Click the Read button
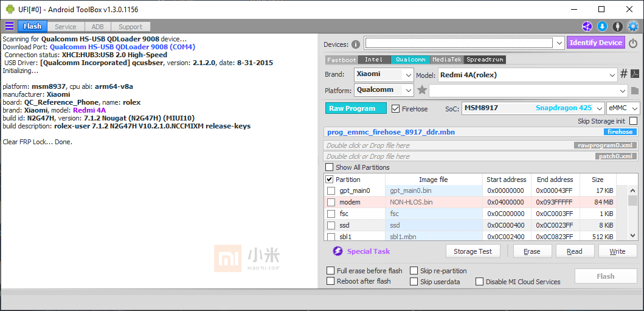 [x=575, y=251]
